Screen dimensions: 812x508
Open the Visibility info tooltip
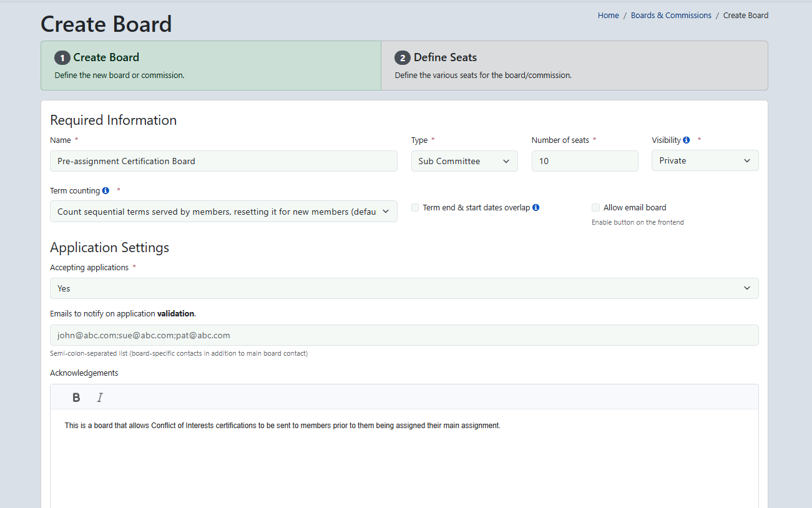coord(685,140)
